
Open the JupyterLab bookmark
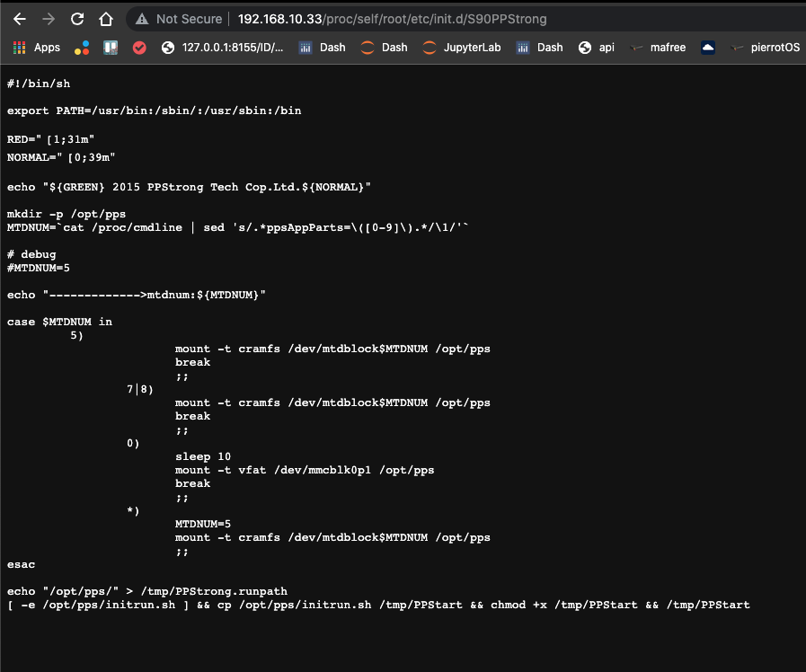pyautogui.click(x=461, y=47)
